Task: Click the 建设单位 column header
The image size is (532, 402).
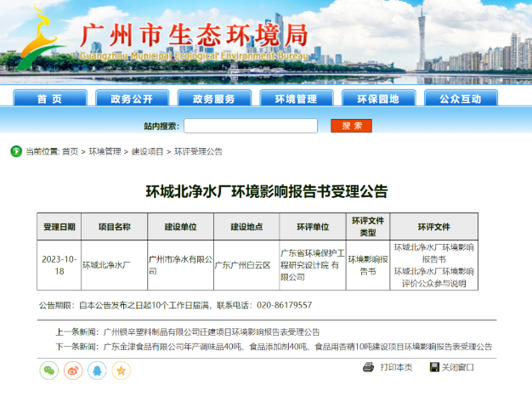Action: coord(180,227)
